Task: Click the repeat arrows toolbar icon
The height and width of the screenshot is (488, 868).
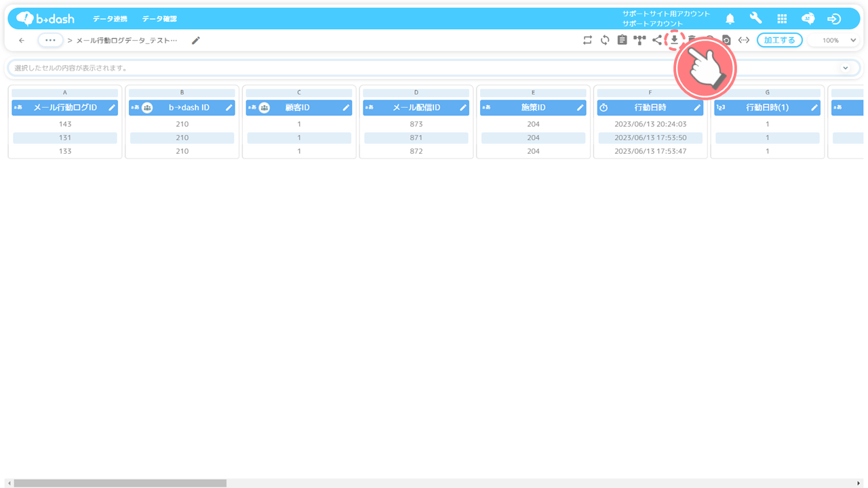Action: click(587, 40)
